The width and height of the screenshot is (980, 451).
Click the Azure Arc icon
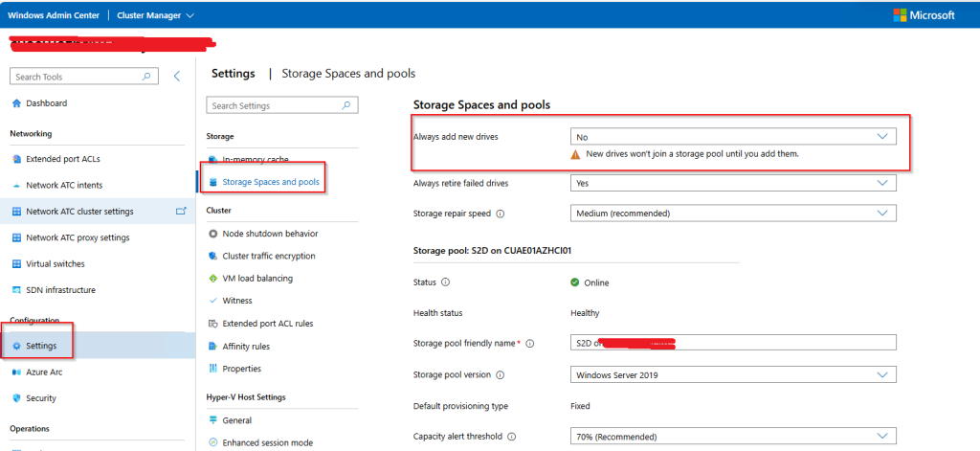point(16,372)
